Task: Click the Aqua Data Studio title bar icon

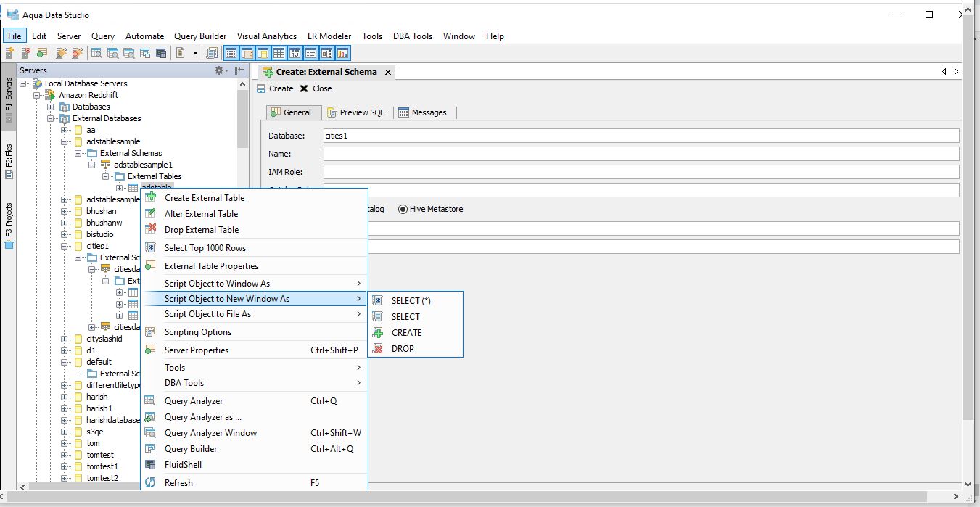Action: pos(12,15)
